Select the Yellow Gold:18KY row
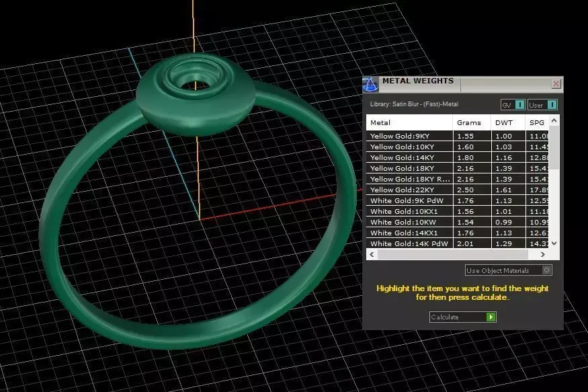This screenshot has width=588, height=392. pos(458,168)
